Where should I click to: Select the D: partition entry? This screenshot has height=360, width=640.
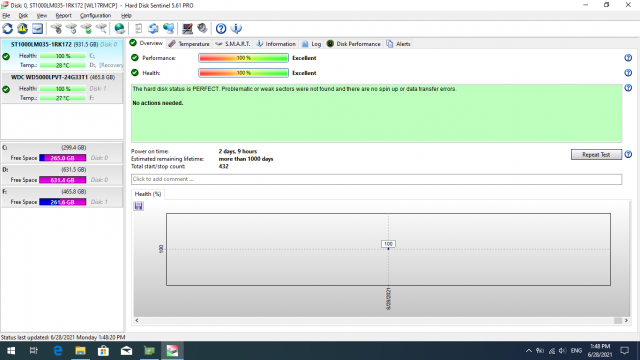click(62, 175)
